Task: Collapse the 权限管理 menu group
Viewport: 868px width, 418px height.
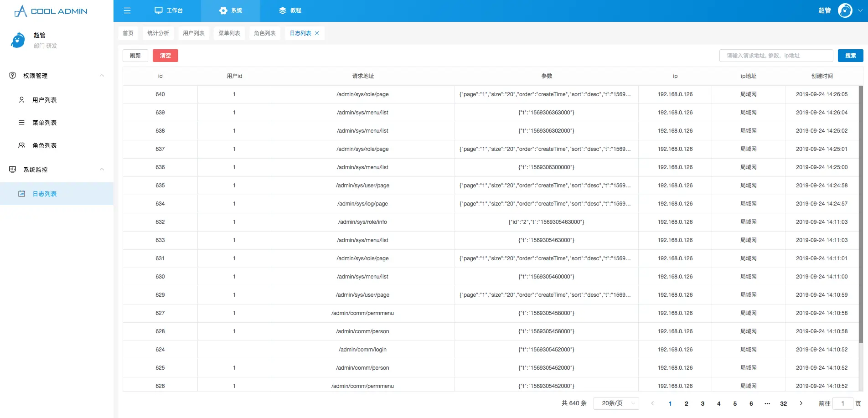Action: tap(102, 76)
